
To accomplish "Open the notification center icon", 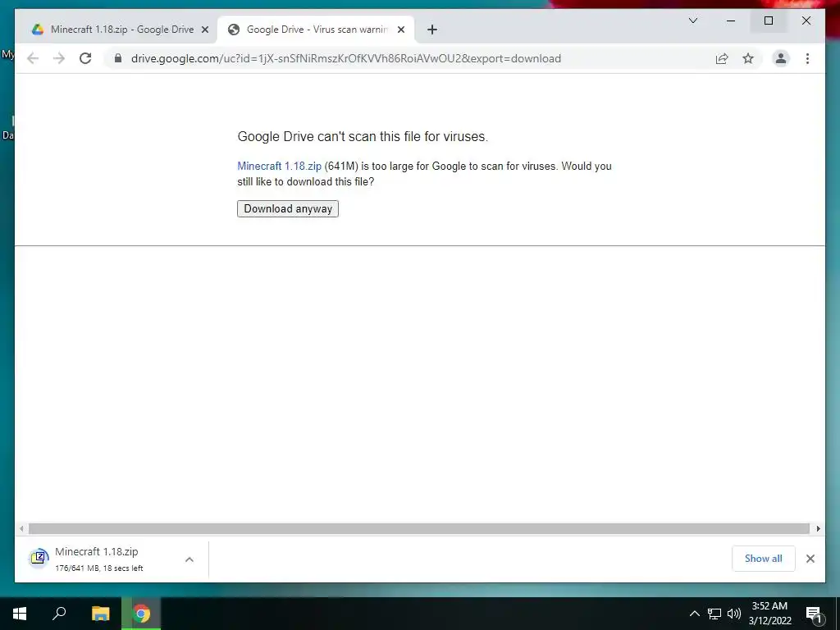I will click(814, 614).
